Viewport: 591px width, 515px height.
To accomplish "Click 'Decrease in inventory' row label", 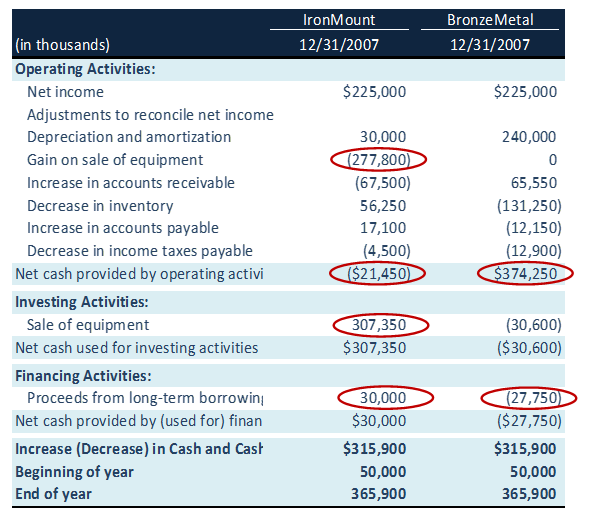I will tap(100, 206).
